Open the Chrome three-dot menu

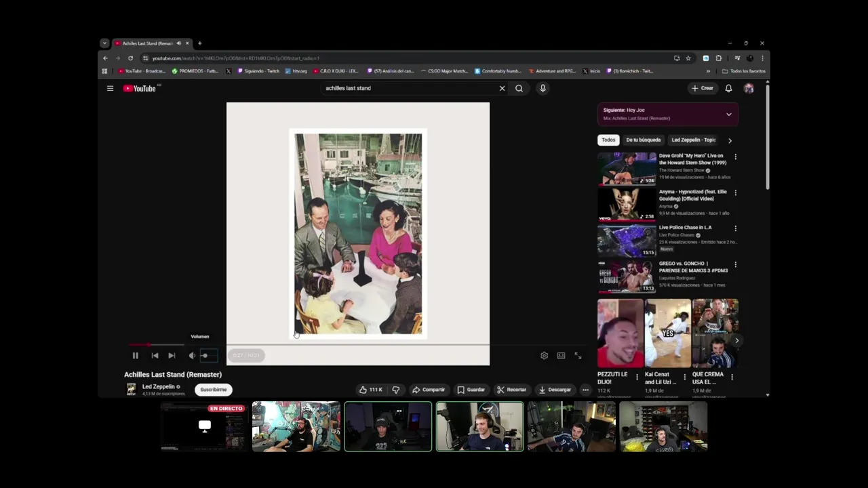762,58
